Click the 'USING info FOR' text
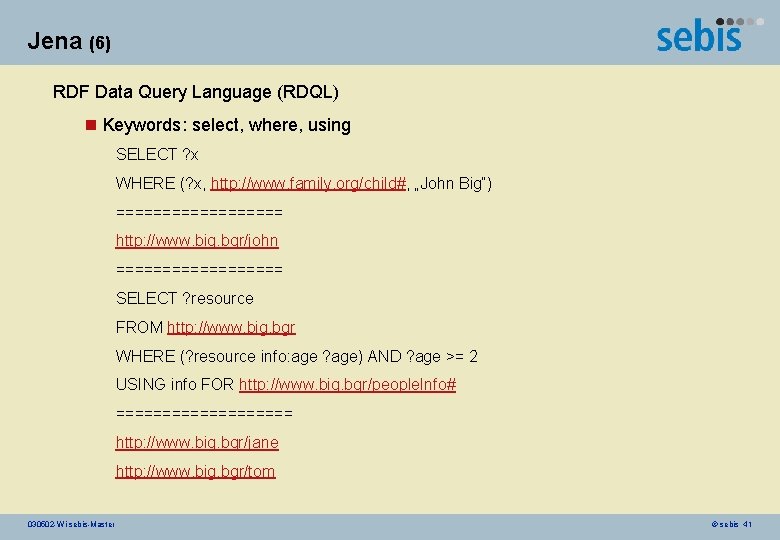The image size is (780, 540). [175, 384]
